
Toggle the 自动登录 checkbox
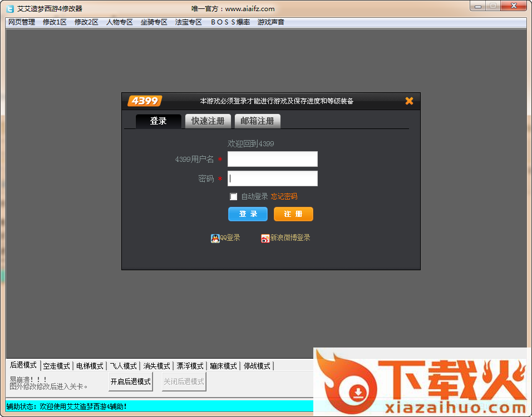click(233, 196)
